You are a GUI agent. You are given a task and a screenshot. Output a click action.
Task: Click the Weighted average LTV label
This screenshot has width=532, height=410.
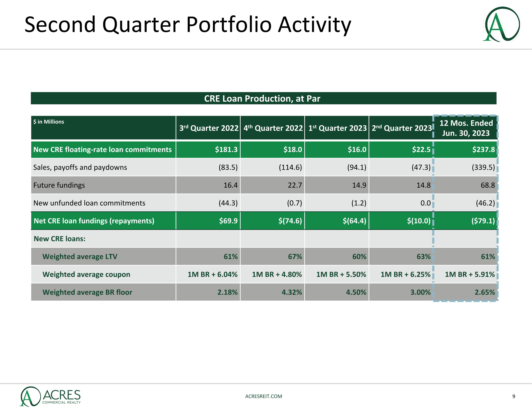click(80, 256)
